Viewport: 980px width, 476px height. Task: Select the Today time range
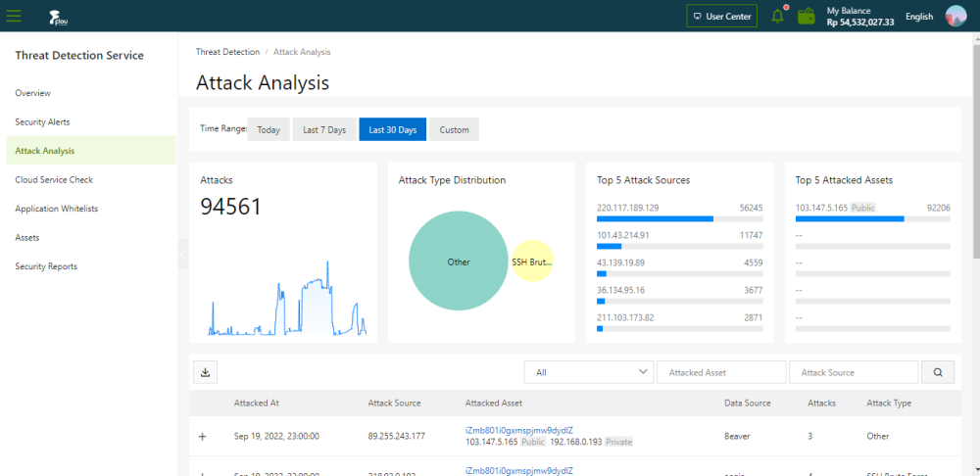pyautogui.click(x=269, y=130)
